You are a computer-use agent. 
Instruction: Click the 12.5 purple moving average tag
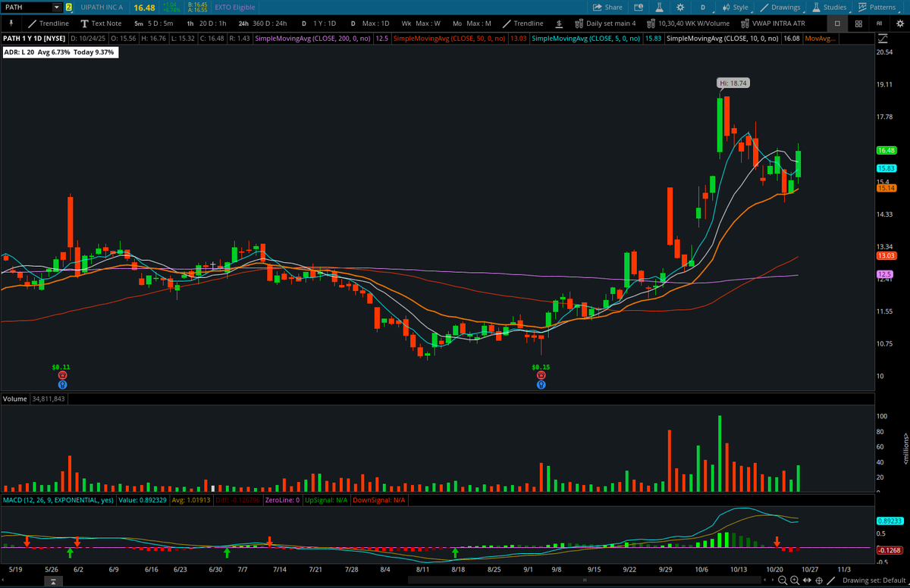tap(884, 274)
